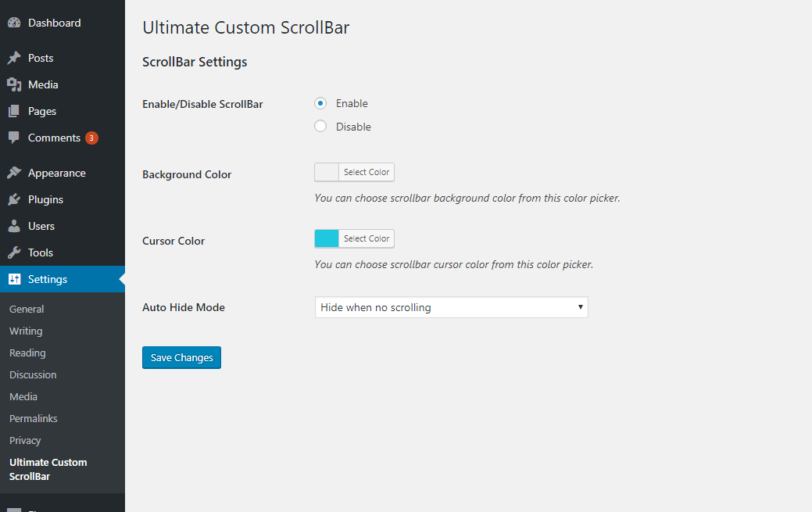Click the Pages icon

[14, 111]
